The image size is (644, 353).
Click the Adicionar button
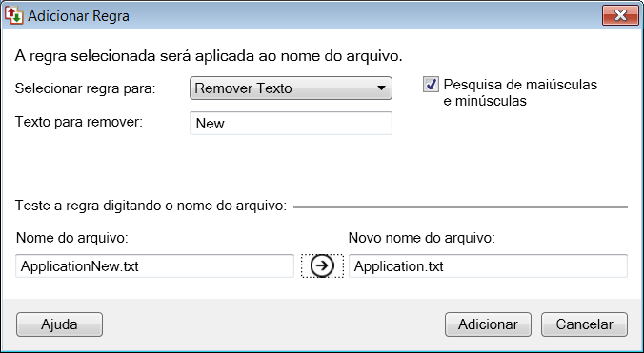(x=488, y=324)
